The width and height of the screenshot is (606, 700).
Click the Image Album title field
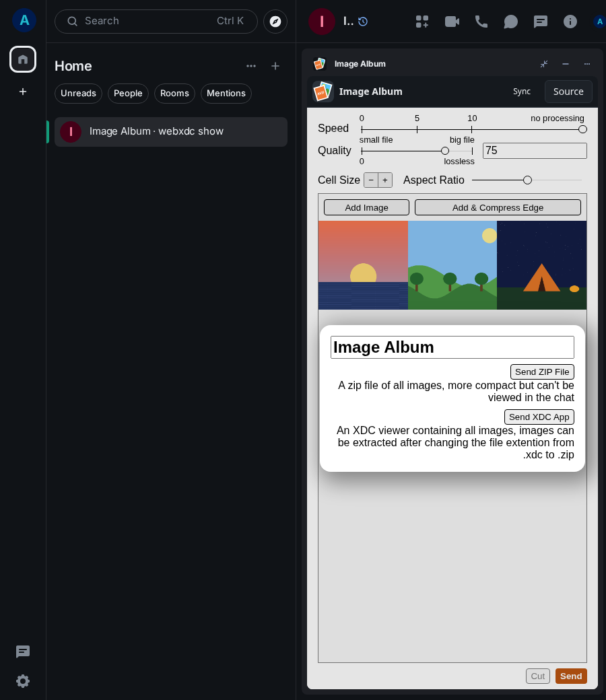point(452,347)
